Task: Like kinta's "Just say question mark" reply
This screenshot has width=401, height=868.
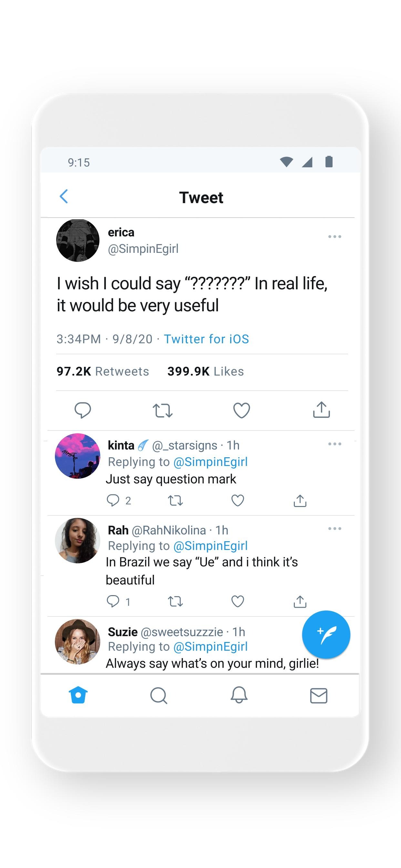Action: point(238,501)
